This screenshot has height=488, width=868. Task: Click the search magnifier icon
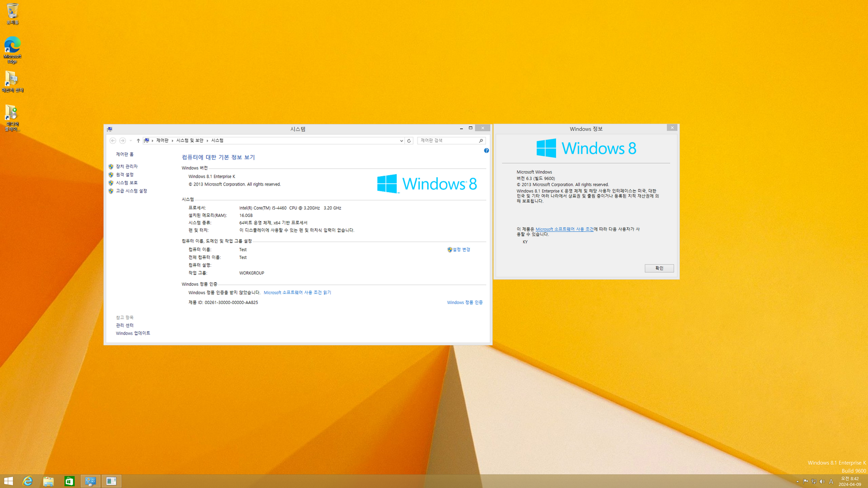(x=481, y=141)
